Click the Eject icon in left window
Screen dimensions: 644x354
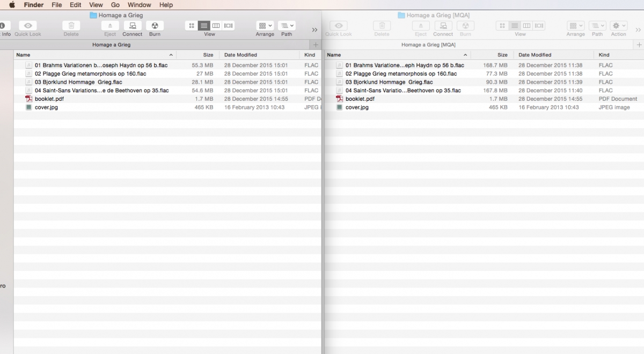(110, 26)
